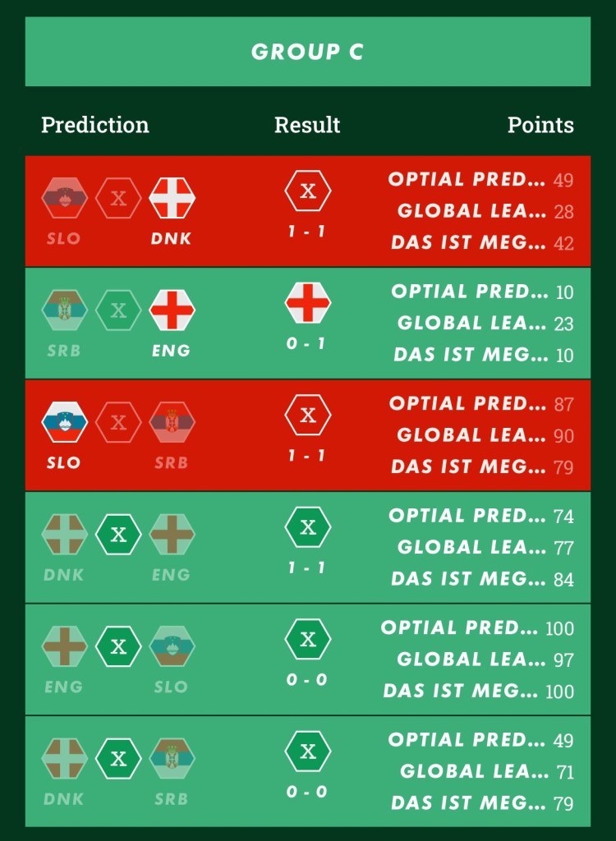Click Slovenia flag in SLO vs DNK row

pyautogui.click(x=64, y=198)
